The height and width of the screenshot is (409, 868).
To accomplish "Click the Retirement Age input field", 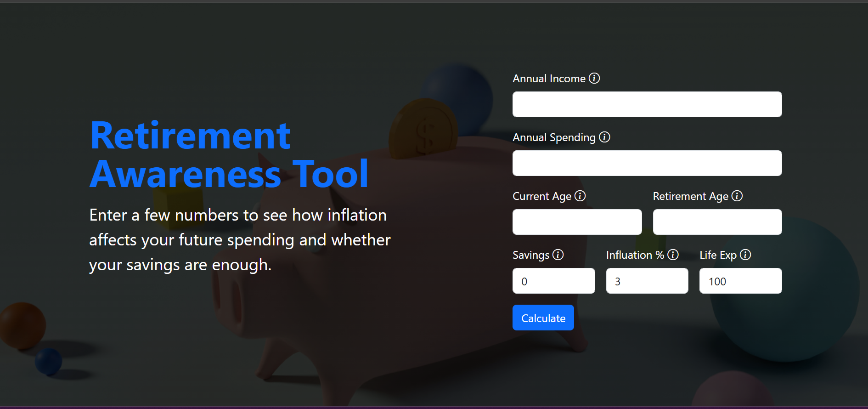I will tap(717, 222).
